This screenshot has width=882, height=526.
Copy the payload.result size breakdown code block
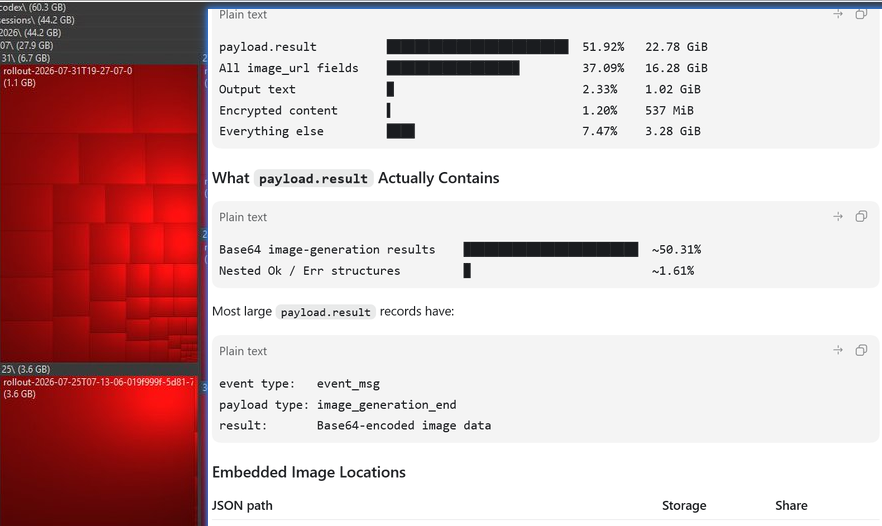coord(861,14)
